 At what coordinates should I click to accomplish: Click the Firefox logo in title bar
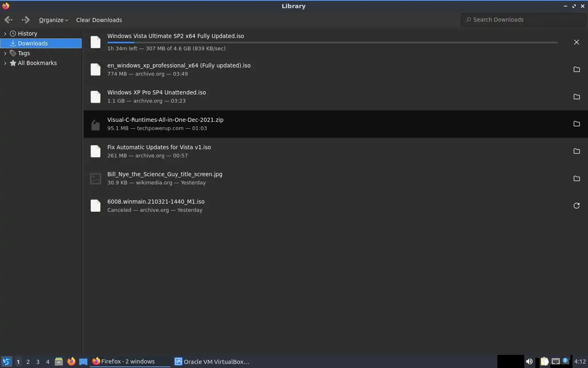[6, 6]
